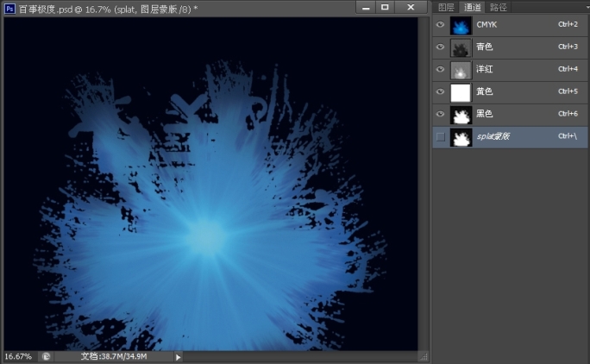This screenshot has width=590, height=364.
Task: Switch to the 图层 tab
Action: (x=446, y=7)
